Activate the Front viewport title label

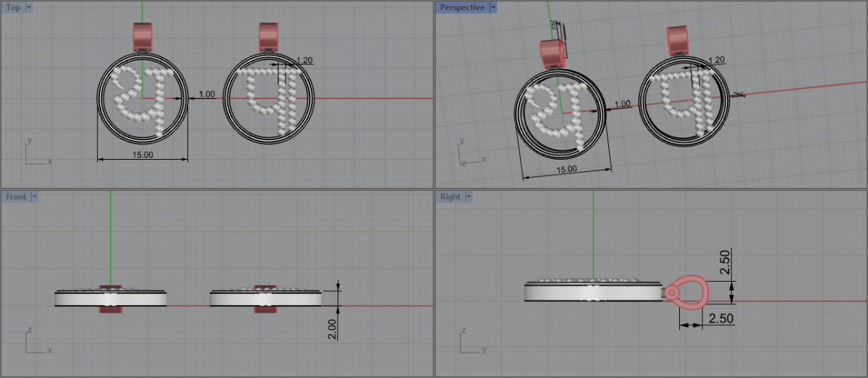(x=16, y=197)
